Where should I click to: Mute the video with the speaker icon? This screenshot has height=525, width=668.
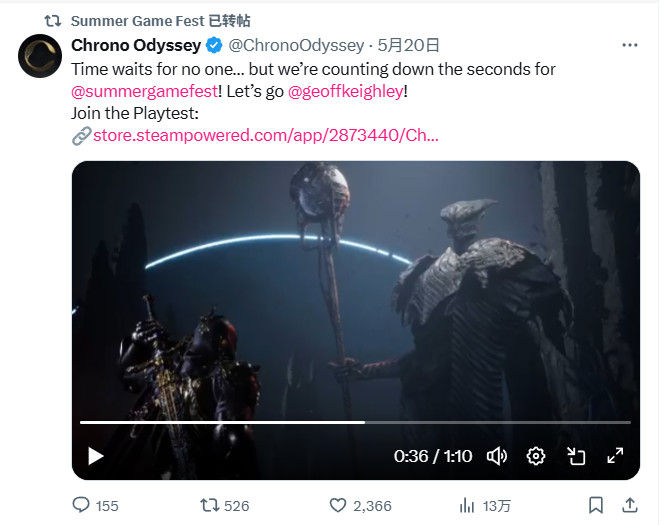pos(497,456)
